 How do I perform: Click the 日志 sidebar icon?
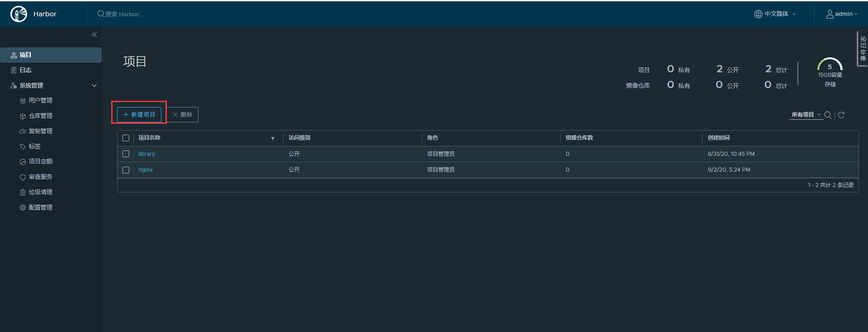click(x=14, y=70)
